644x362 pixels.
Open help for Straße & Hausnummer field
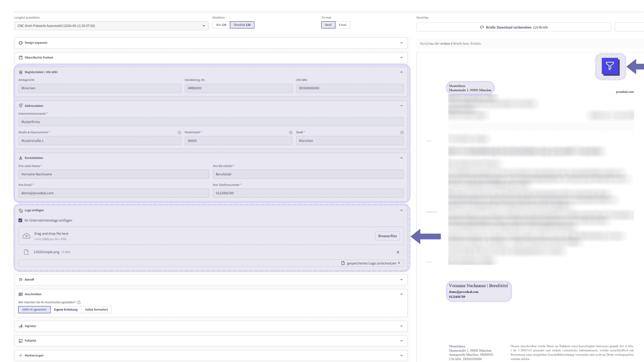[x=179, y=132]
